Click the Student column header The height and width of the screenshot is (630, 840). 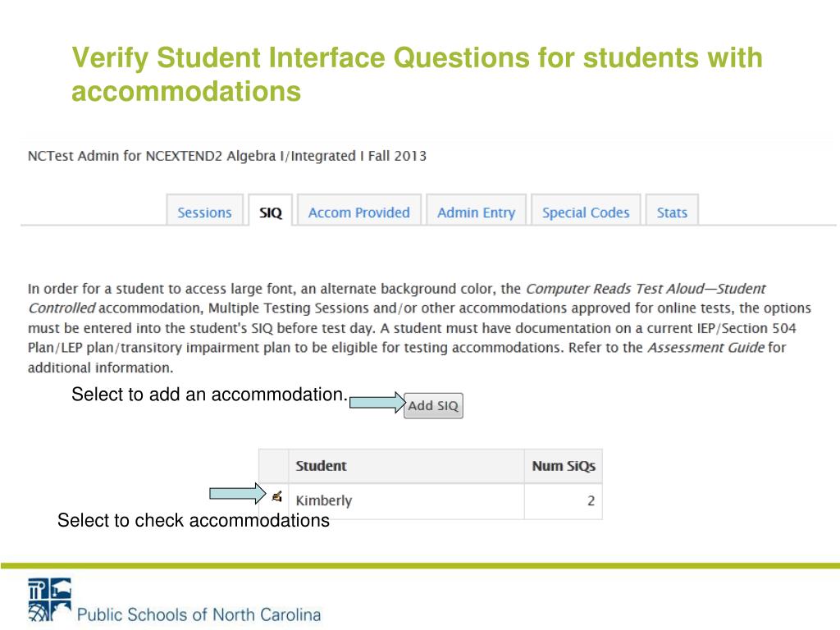[406, 466]
